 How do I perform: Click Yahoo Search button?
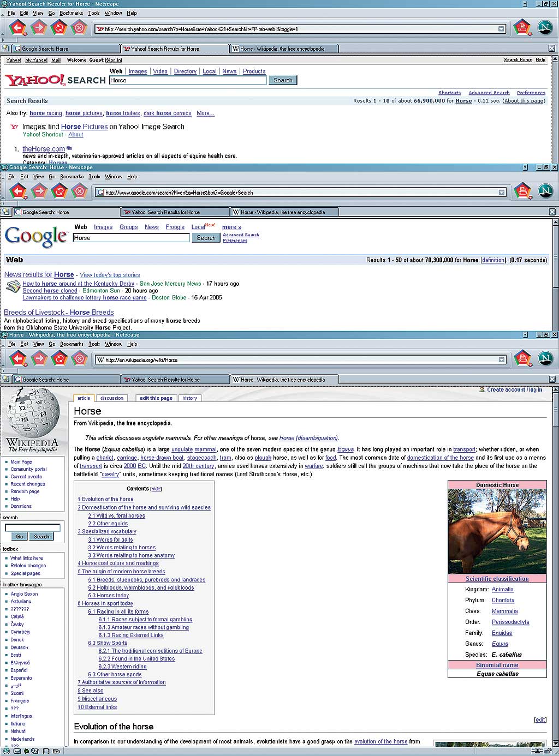(x=283, y=80)
